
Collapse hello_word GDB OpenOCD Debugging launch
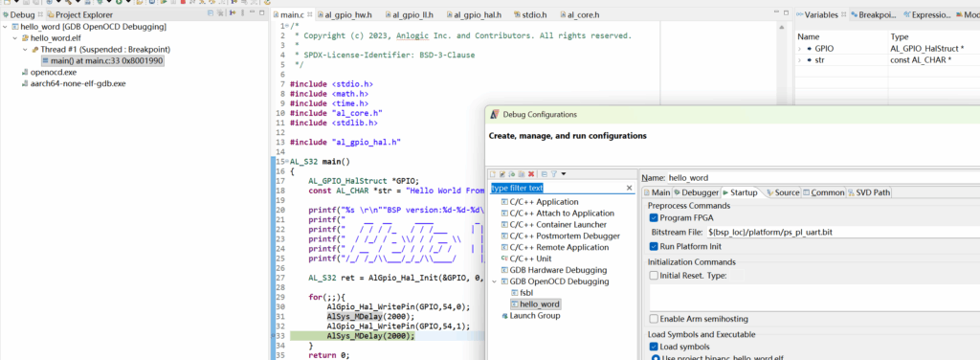pyautogui.click(x=5, y=27)
